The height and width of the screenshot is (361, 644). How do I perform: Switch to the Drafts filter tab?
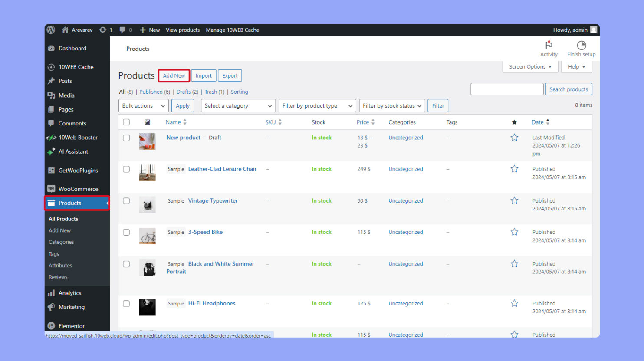184,92
